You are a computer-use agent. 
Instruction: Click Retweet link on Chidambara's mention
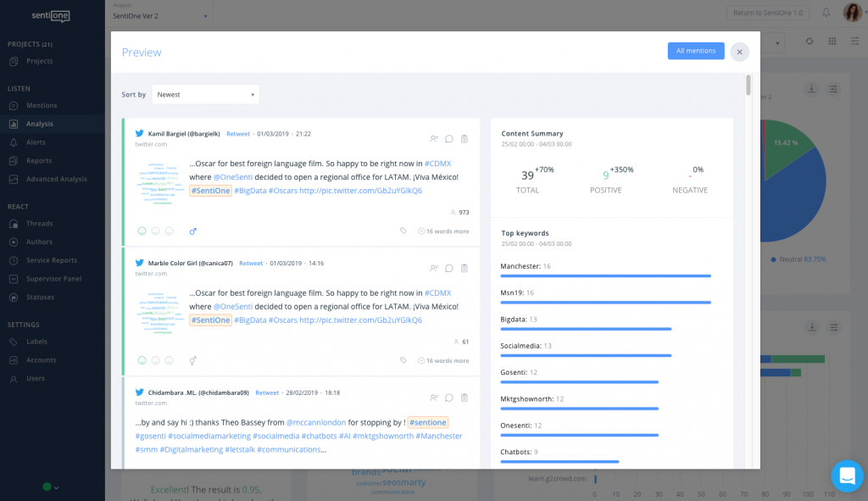(x=267, y=392)
